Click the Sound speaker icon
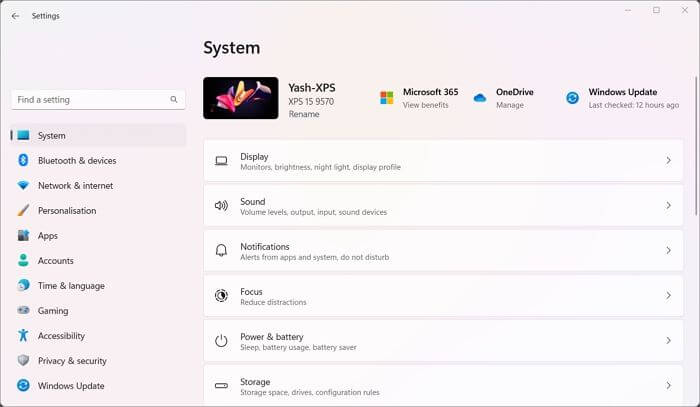700x407 pixels. (221, 205)
